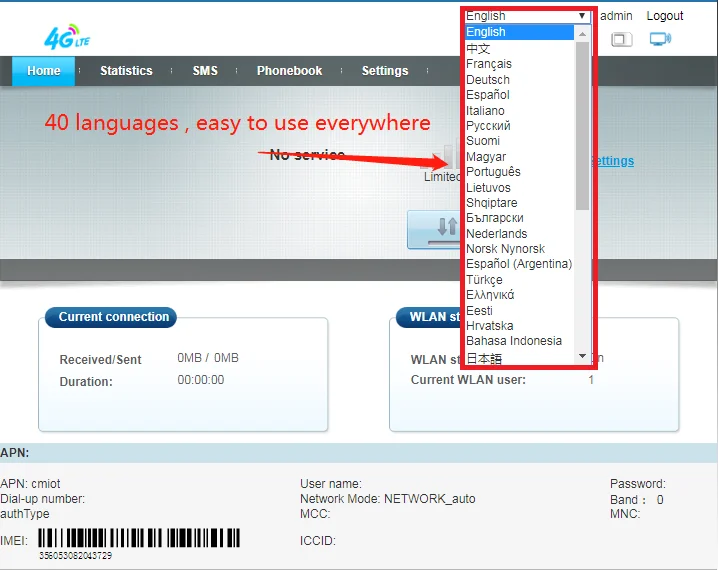718x570 pixels.
Task: Click the language list scroll-up arrow
Action: (x=582, y=33)
